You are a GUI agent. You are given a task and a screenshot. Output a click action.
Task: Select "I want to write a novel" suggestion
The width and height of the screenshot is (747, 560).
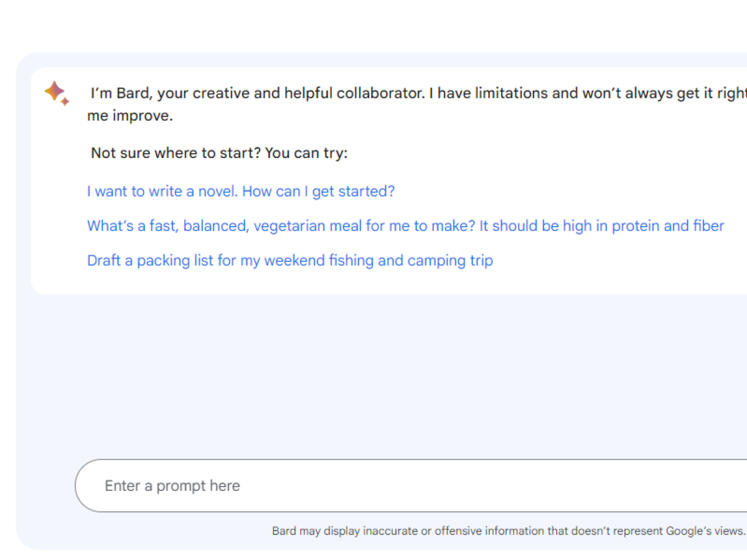click(x=241, y=191)
